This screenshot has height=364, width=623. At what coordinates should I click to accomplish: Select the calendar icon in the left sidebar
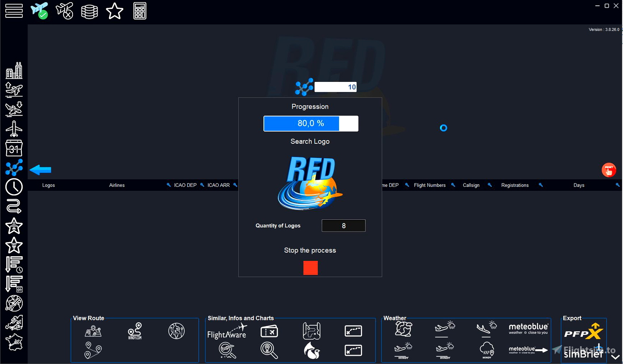[x=14, y=148]
